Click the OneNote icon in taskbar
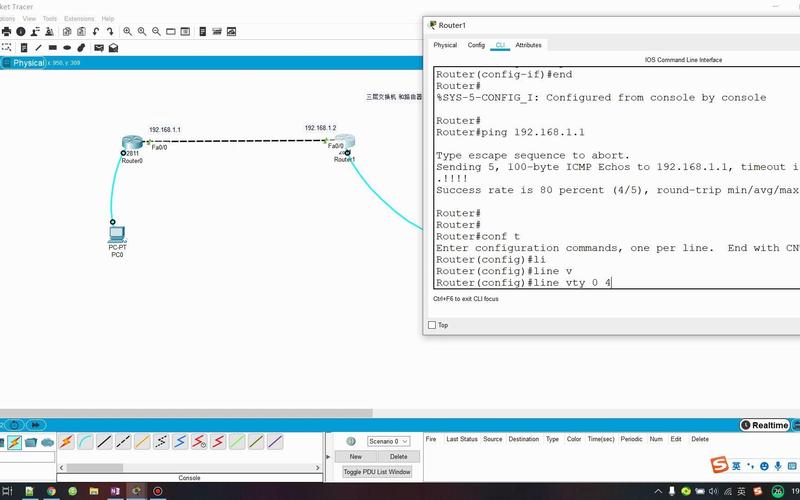The image size is (800, 500). [x=115, y=491]
